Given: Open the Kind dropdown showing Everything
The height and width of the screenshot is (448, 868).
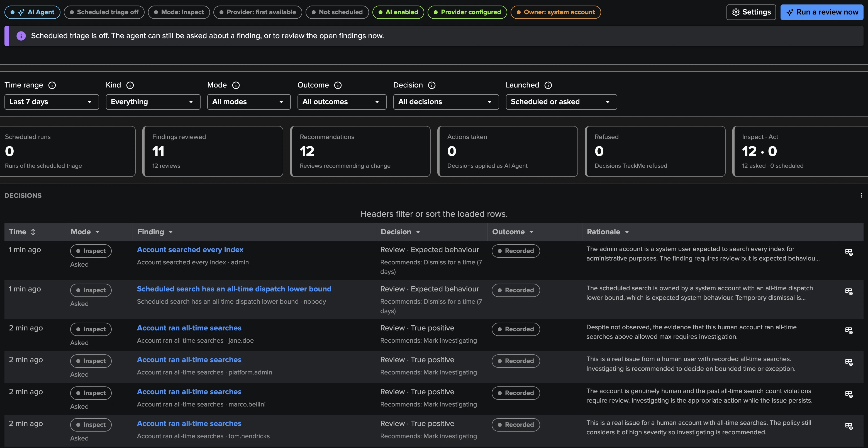Looking at the screenshot, I should coord(153,102).
